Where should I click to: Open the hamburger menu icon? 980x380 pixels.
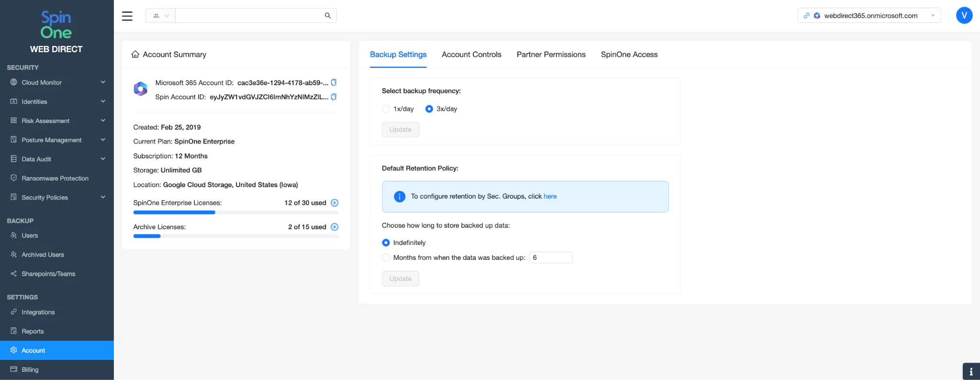click(127, 16)
